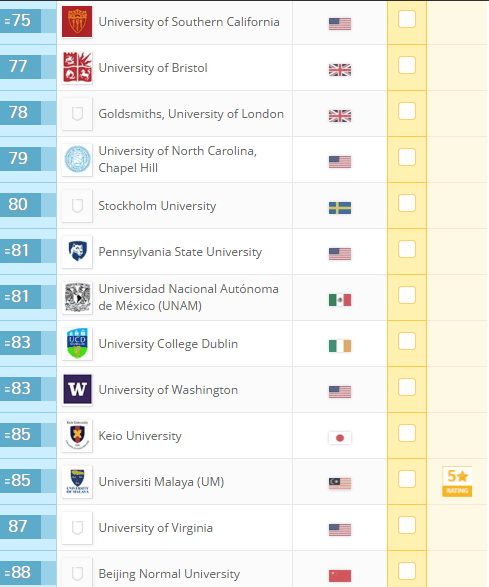The height and width of the screenshot is (587, 489).
Task: Click the Mexico flag next to UNAM
Action: click(340, 300)
